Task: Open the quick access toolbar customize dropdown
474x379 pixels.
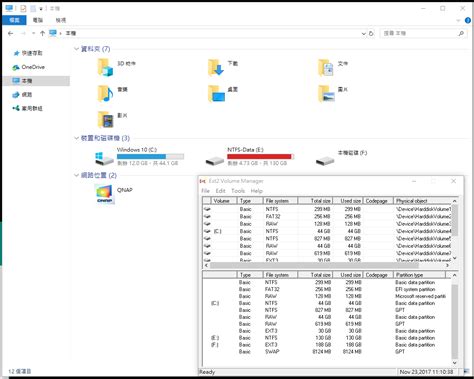Action: coord(41,9)
